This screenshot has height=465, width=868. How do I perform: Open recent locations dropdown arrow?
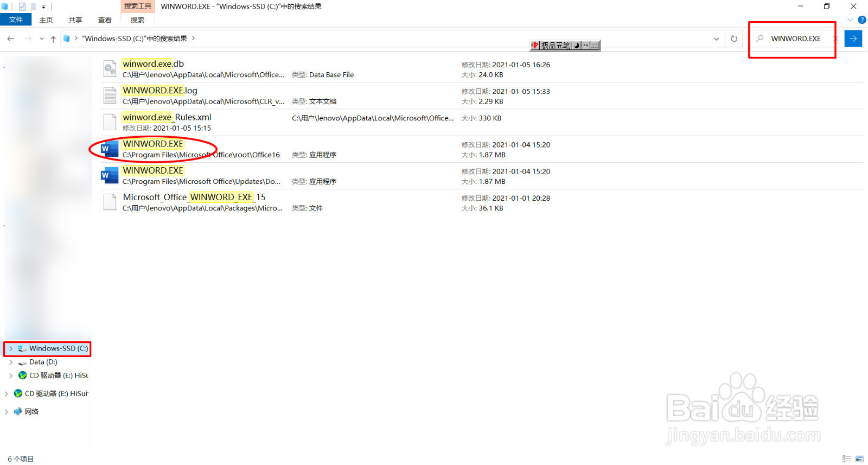pos(42,39)
